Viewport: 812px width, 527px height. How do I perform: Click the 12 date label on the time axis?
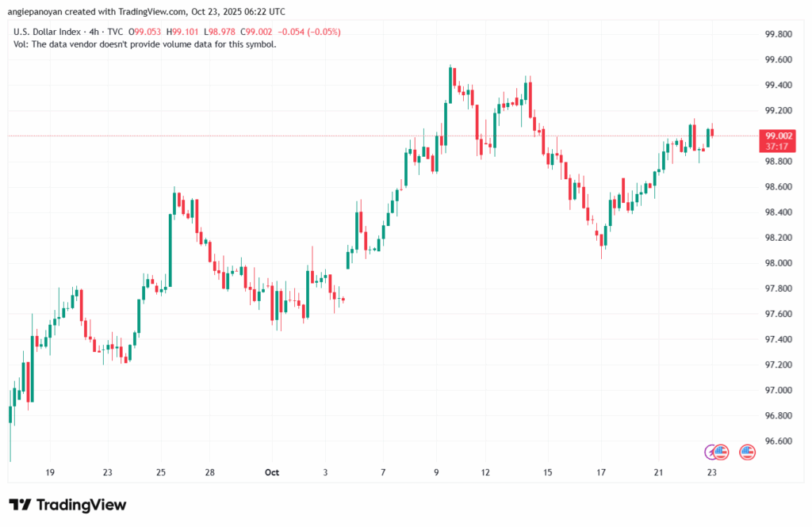tap(485, 472)
